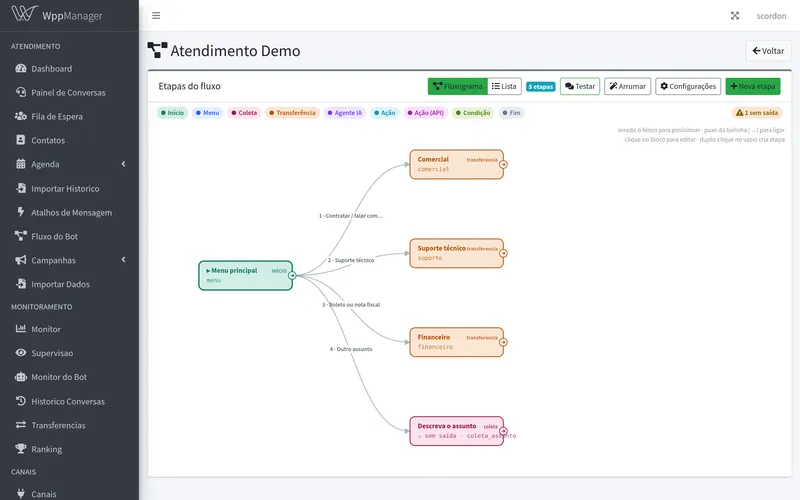Click Suporte técnico output connector
Viewport: 800px width, 500px height.
click(504, 253)
